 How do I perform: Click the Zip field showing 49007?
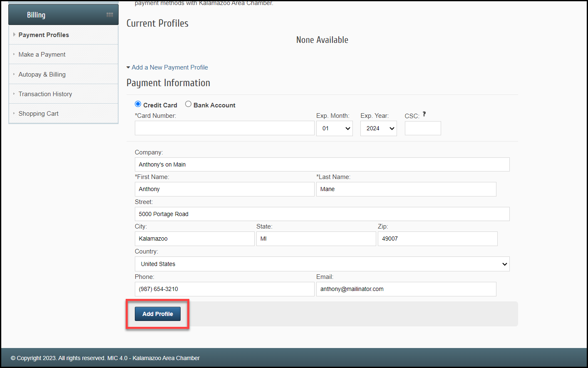(438, 239)
